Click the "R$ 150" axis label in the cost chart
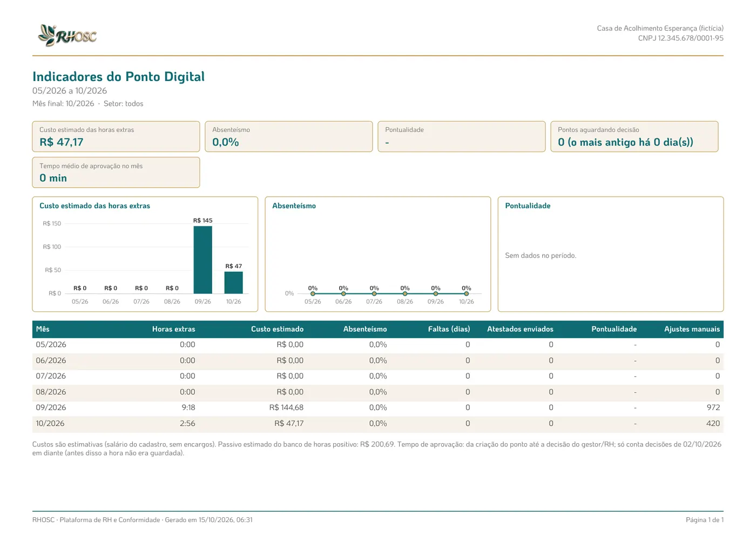The width and height of the screenshot is (756, 535). pyautogui.click(x=52, y=224)
